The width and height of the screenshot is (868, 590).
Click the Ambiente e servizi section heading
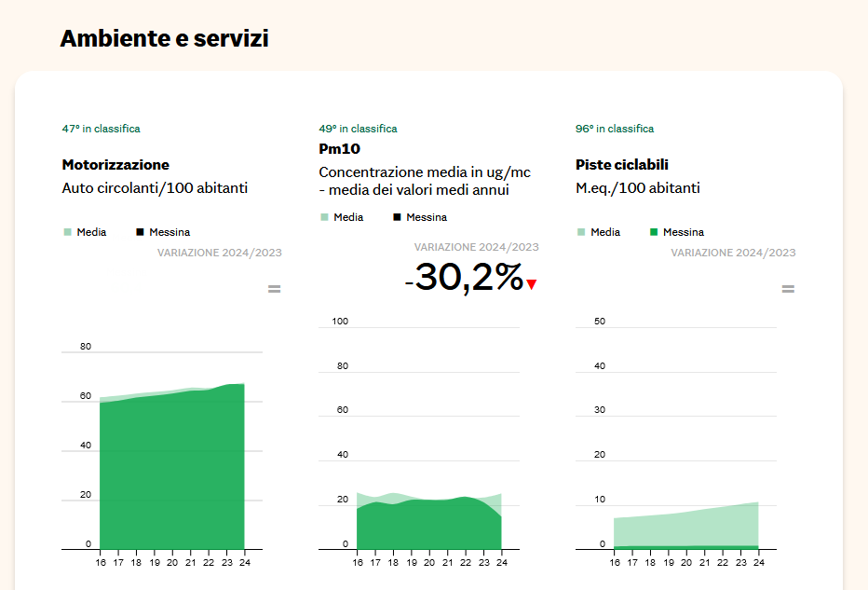164,38
